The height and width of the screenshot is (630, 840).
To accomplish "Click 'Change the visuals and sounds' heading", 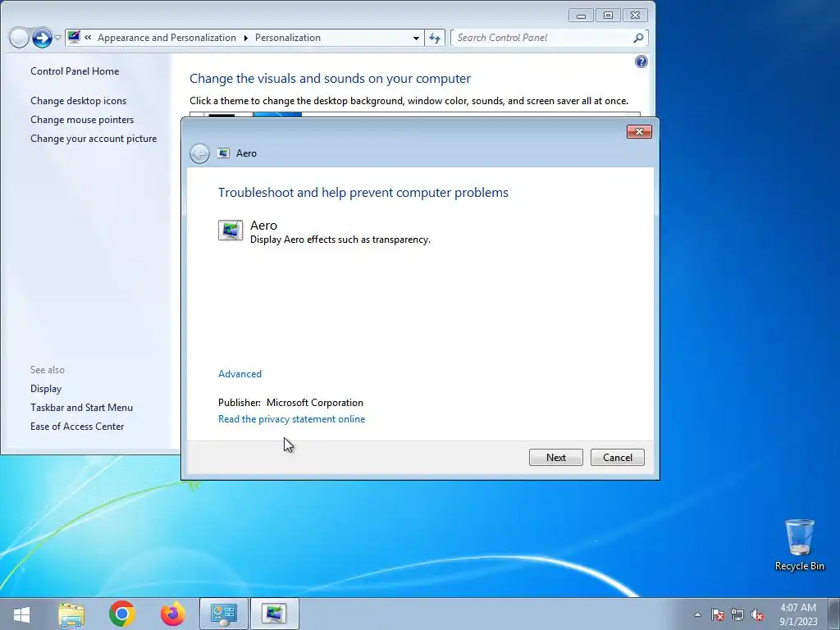I will click(x=330, y=78).
